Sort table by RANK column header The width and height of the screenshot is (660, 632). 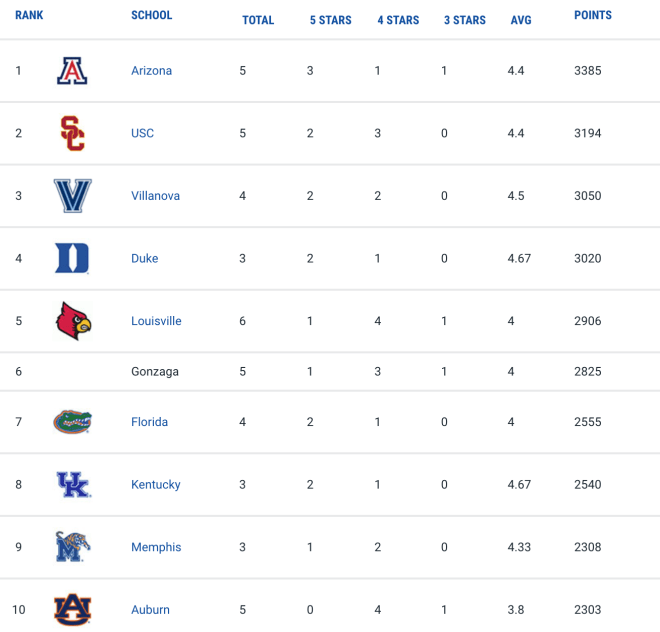[29, 15]
